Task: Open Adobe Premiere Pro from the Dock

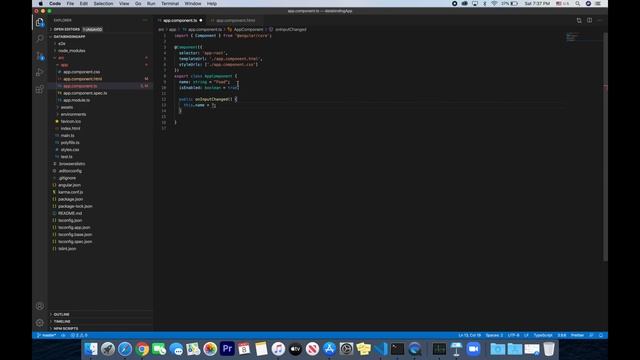Action: click(227, 349)
